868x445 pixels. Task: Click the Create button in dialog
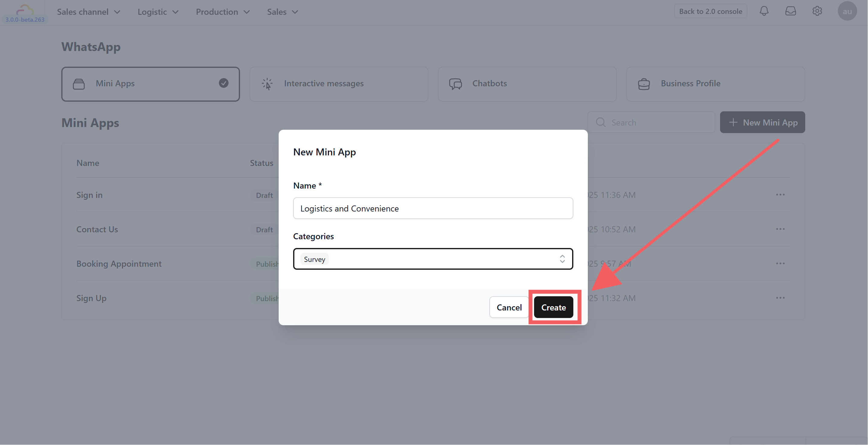pos(553,307)
